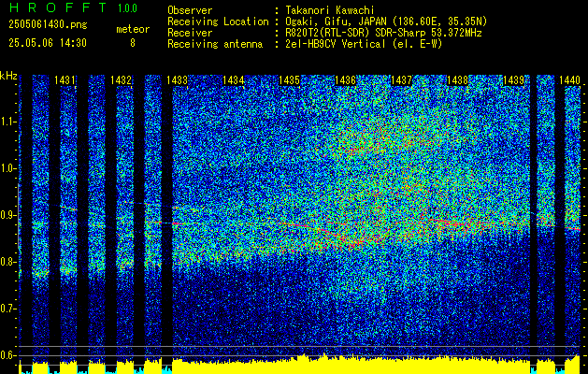Click the Observer label
The height and width of the screenshot is (374, 588).
point(190,10)
